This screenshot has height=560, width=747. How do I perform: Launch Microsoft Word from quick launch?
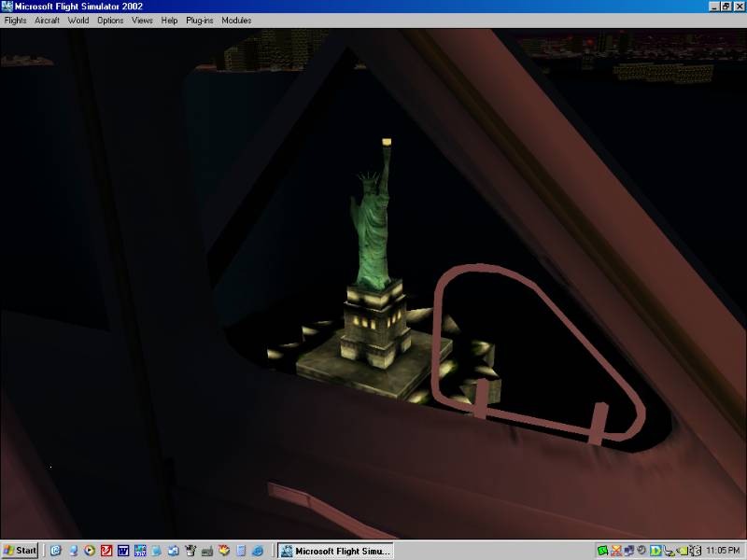point(123,551)
